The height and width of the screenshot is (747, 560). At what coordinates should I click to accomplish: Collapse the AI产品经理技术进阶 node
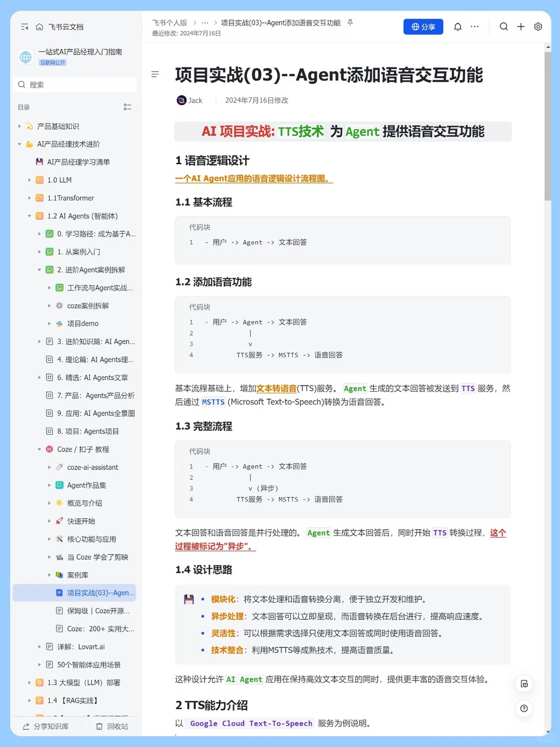point(20,144)
